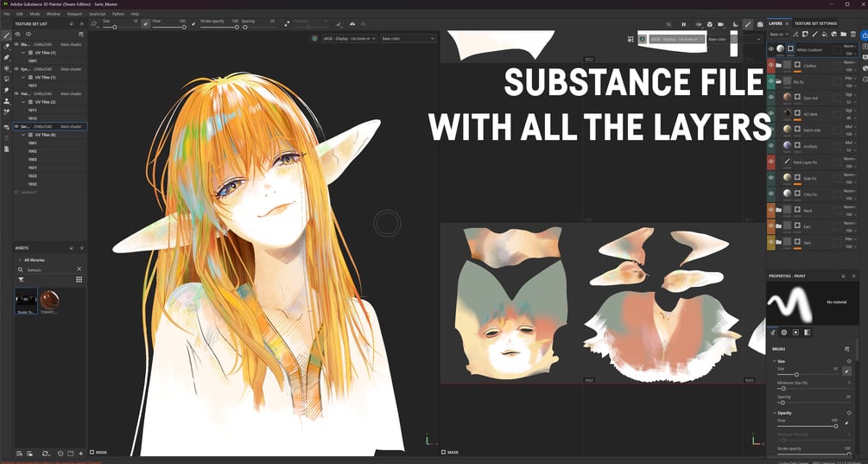Toggle pen pressure for brush Size in Properties

click(x=847, y=371)
